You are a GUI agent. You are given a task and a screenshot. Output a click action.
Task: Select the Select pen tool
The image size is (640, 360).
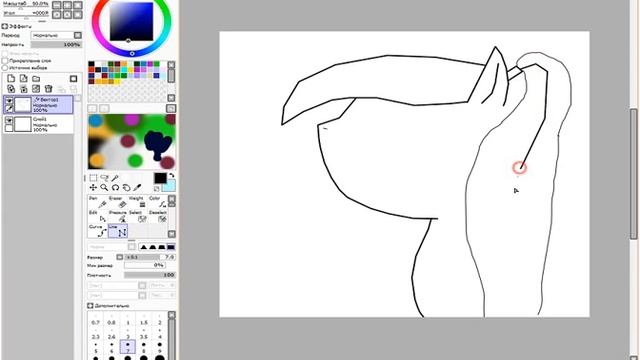(137, 216)
